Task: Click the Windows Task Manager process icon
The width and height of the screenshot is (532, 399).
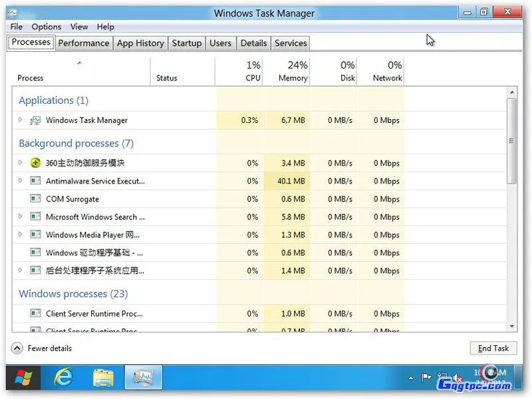Action: click(35, 120)
